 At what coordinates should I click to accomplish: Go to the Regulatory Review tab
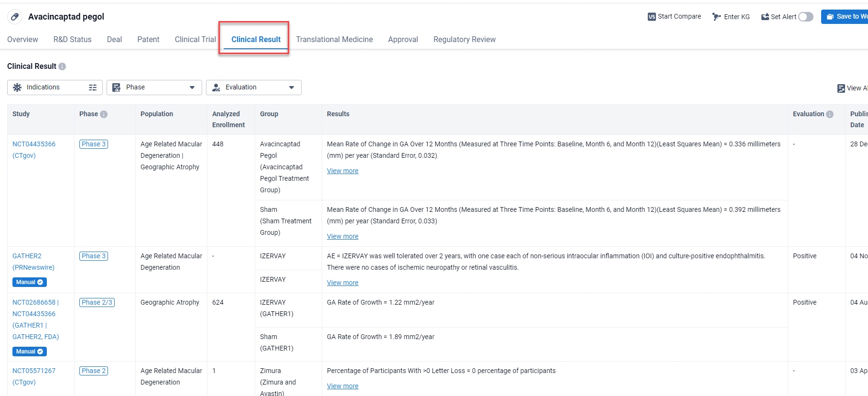pos(464,40)
